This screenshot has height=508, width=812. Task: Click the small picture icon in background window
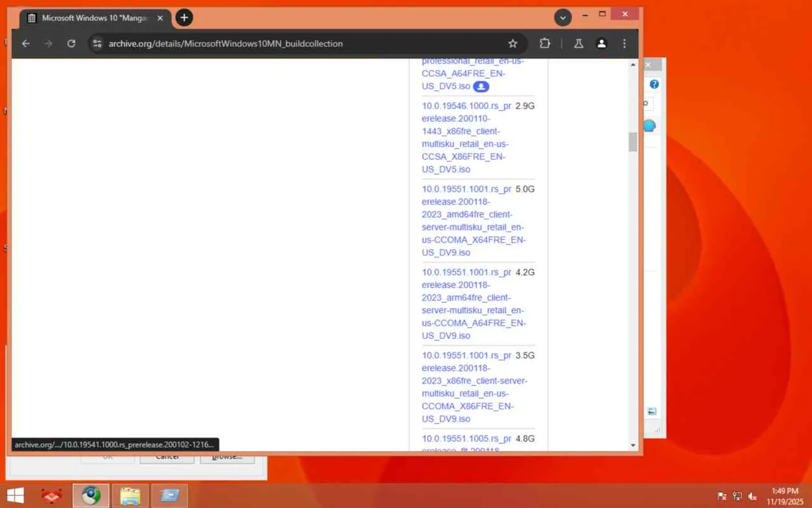point(652,411)
